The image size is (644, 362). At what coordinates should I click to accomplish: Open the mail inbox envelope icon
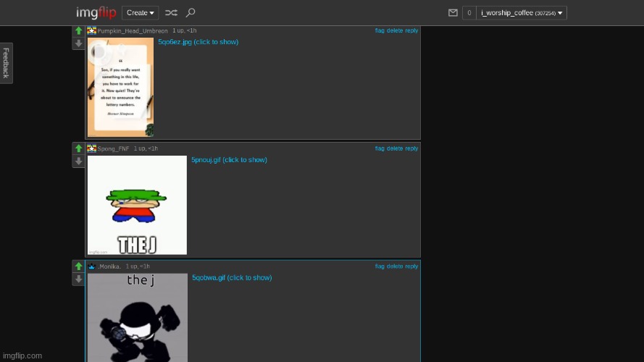(453, 12)
